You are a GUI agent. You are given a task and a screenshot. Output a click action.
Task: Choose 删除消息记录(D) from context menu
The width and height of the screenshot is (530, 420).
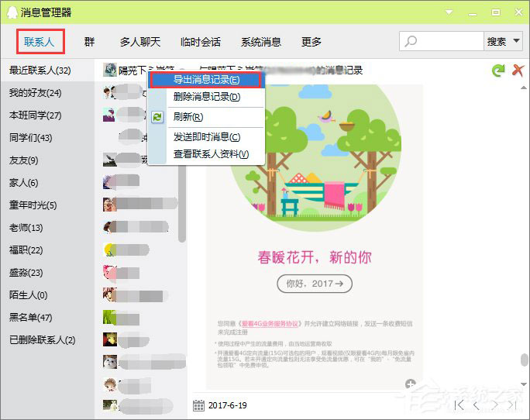[x=206, y=97]
